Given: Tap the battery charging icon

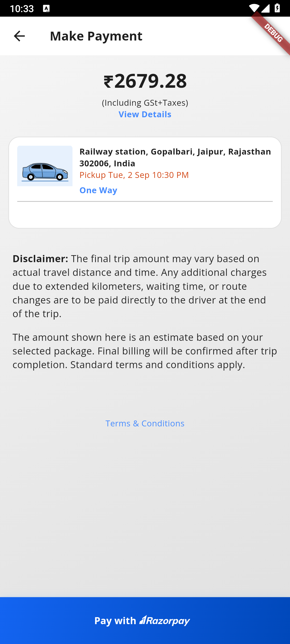Looking at the screenshot, I should tap(277, 9).
